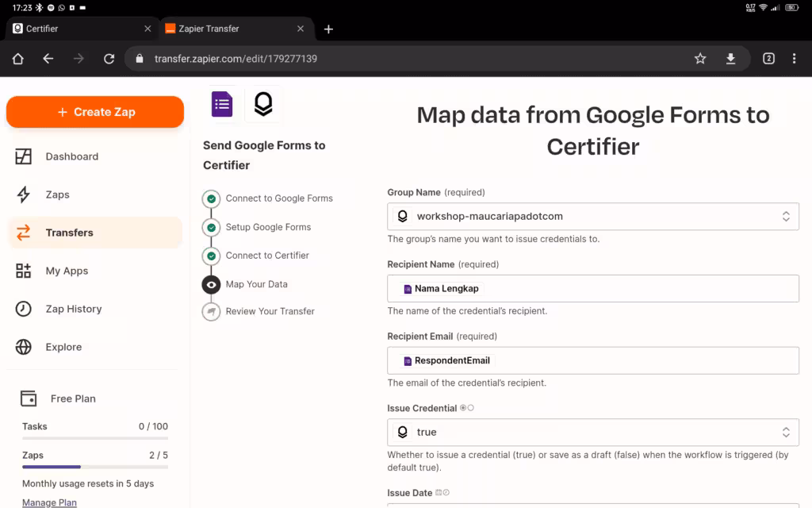Click the Recipient Name field

coord(593,288)
